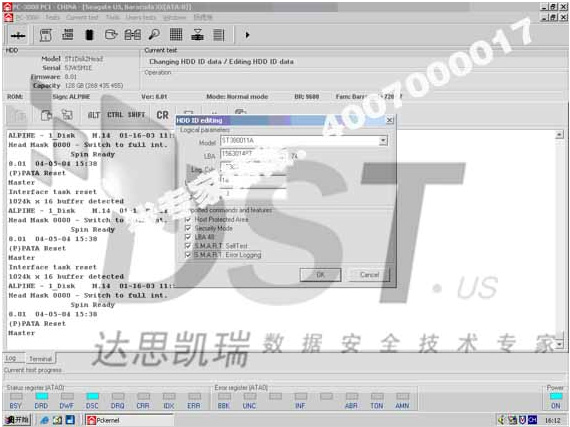Image resolution: width=570 pixels, height=427 pixels.
Task: Open the grid table icon in toolbar
Action: click(x=176, y=35)
